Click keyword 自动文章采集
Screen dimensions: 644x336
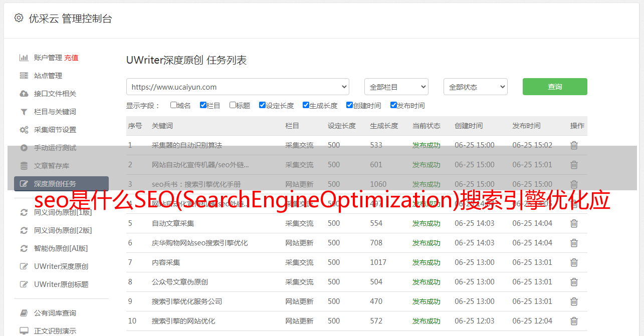173,223
